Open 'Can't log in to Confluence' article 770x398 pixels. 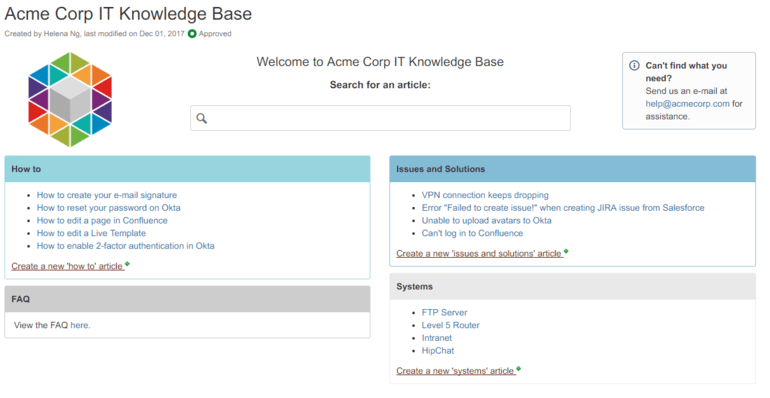tap(472, 233)
